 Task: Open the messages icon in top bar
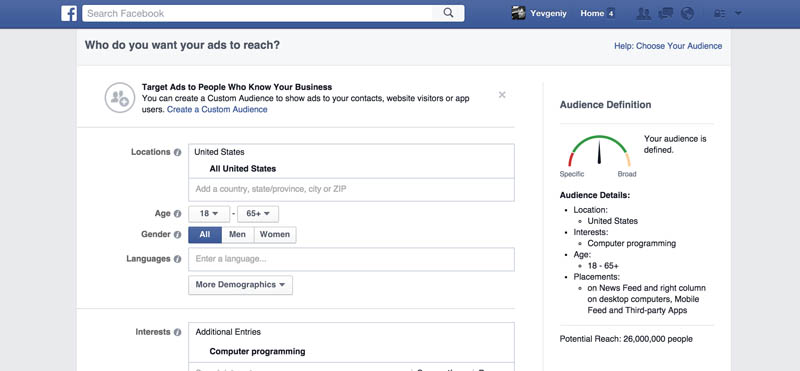coord(665,14)
